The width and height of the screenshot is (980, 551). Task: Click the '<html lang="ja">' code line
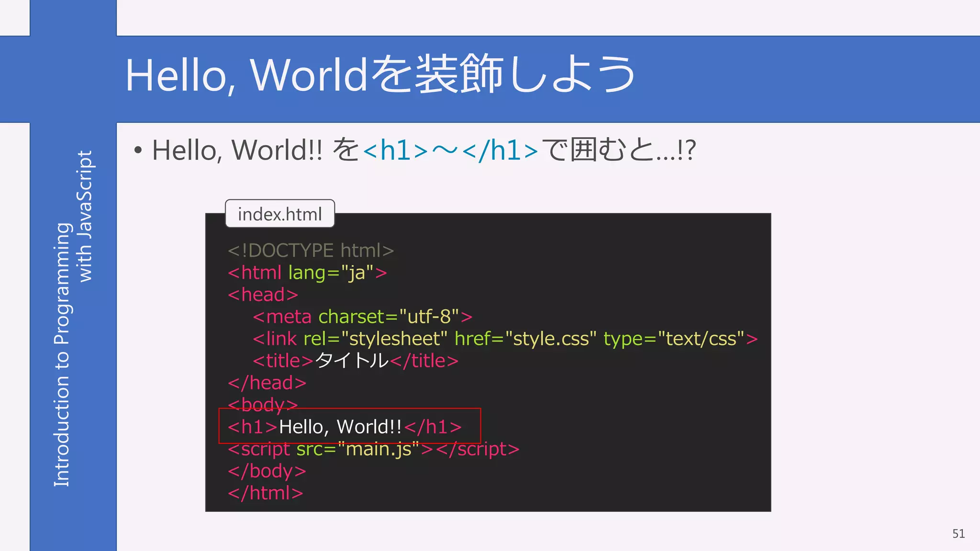307,273
